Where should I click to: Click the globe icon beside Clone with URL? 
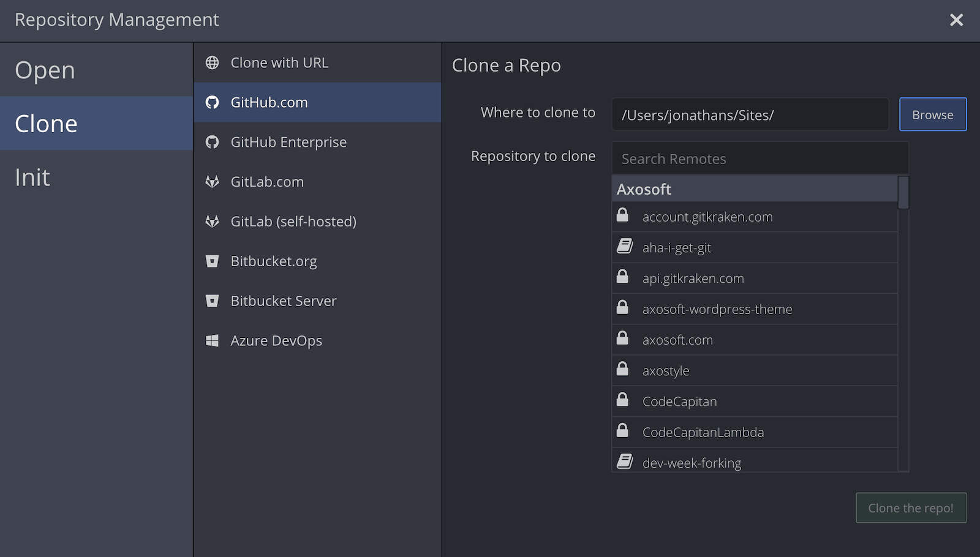[213, 63]
